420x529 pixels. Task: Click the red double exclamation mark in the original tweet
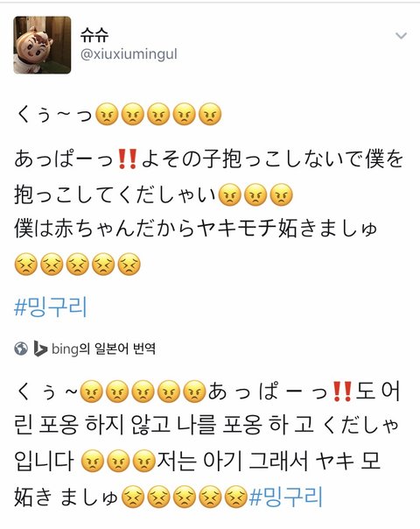tap(128, 159)
